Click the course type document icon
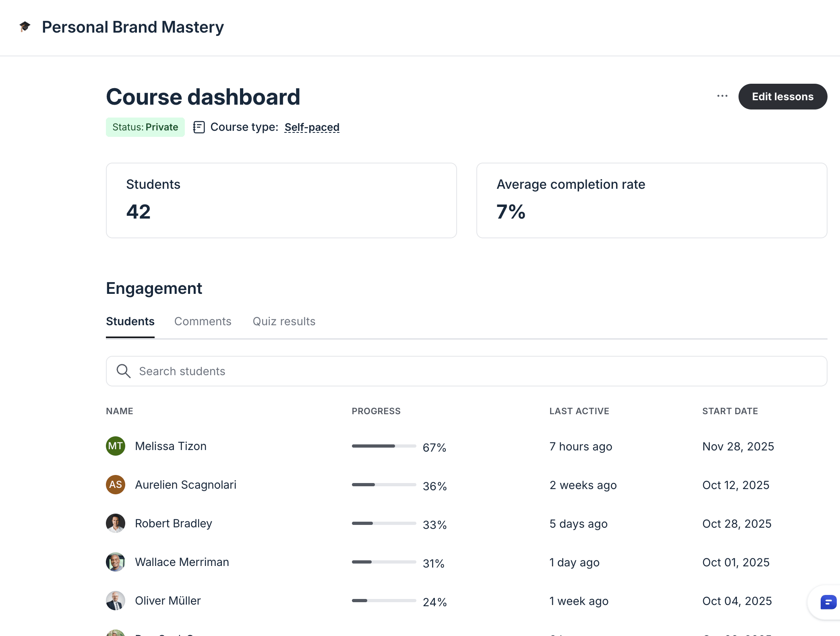This screenshot has width=840, height=636. (199, 127)
